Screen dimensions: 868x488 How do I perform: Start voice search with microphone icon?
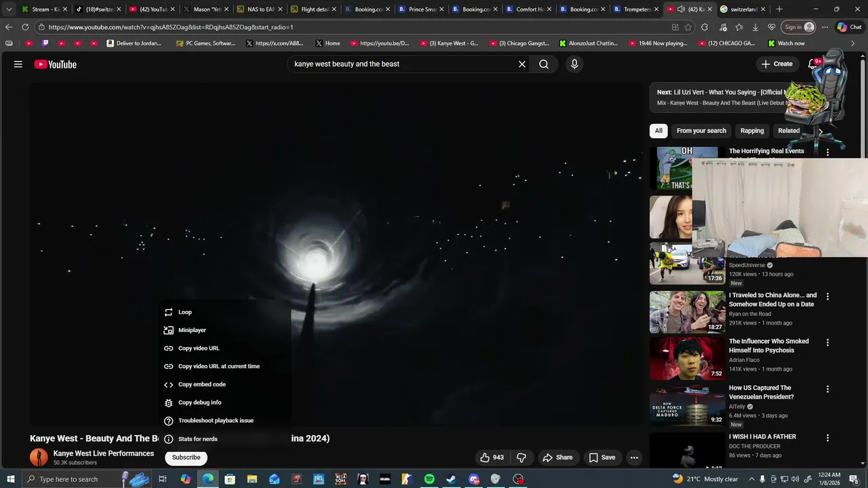pos(574,64)
